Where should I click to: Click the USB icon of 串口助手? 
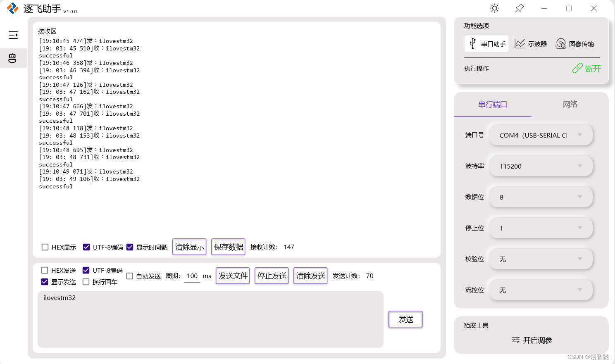point(473,43)
